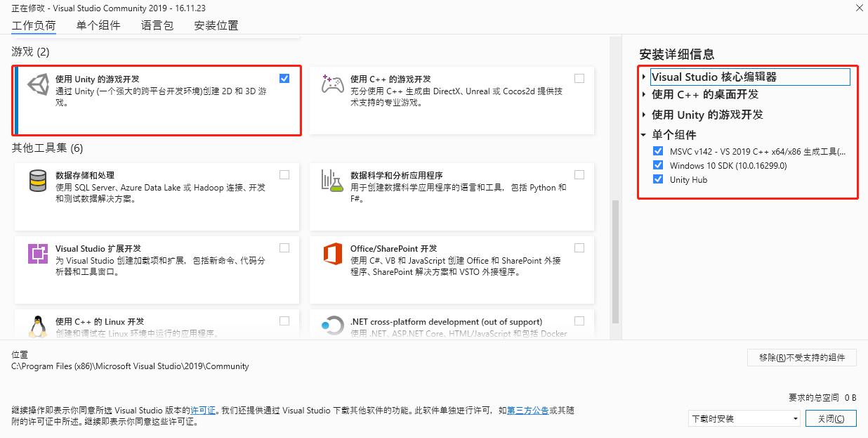Check the Visual Studio 扩展开发 checkbox
The image size is (868, 438).
pyautogui.click(x=284, y=247)
